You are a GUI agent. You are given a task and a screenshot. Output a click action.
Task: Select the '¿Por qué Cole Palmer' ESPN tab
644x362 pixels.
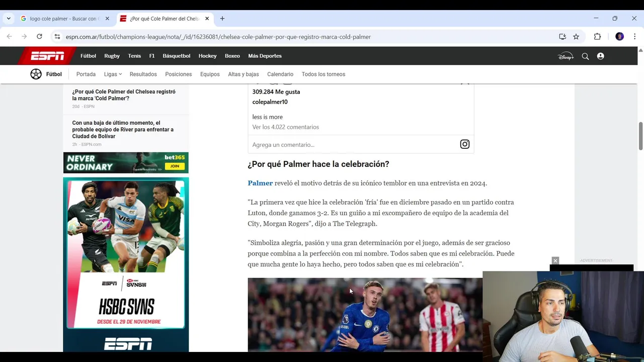pos(165,19)
